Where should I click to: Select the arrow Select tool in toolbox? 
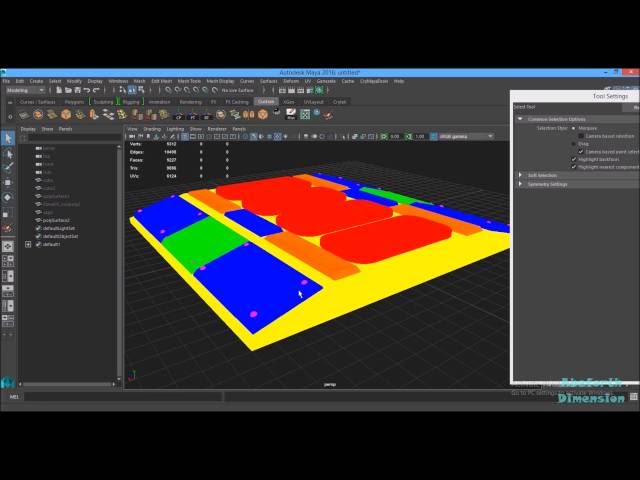coord(8,138)
